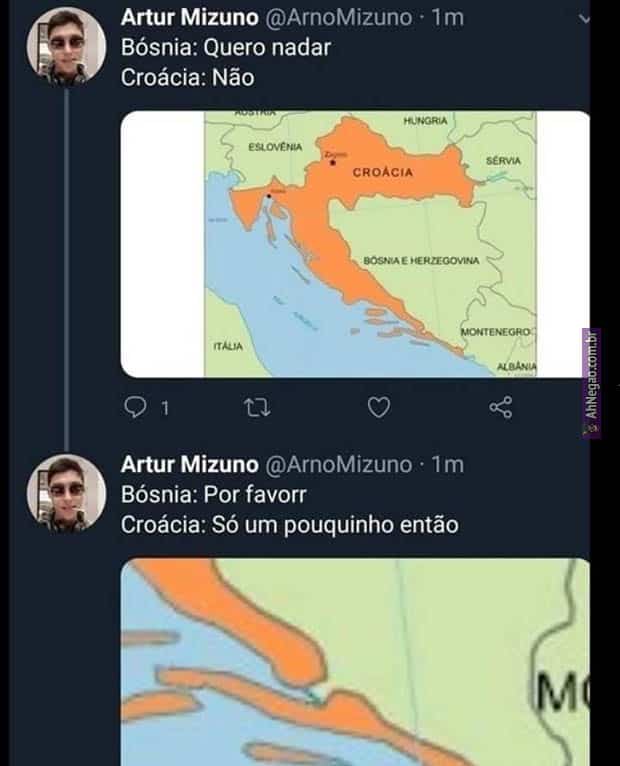620x766 pixels.
Task: Open first tweet's profile avatar
Action: [x=66, y=44]
